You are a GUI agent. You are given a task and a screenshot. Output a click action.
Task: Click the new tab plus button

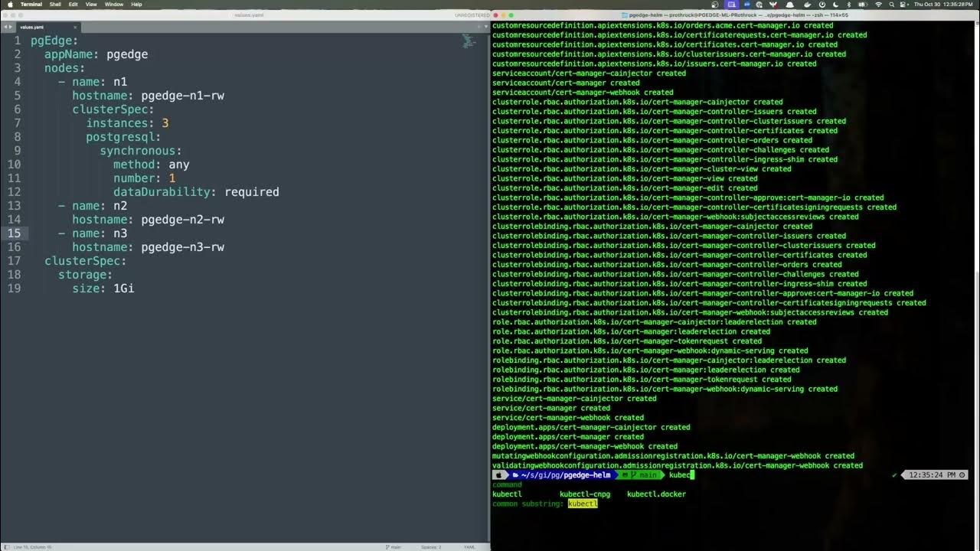(479, 27)
